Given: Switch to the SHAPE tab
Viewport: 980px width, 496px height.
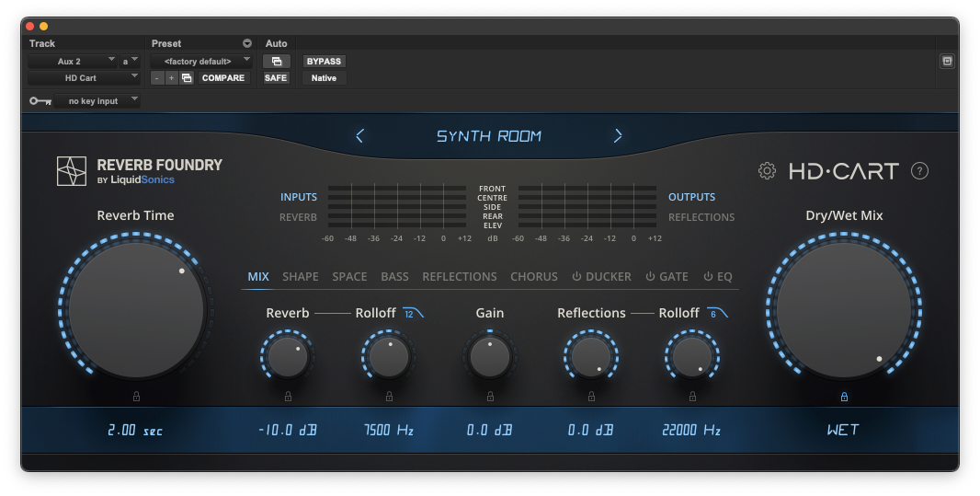Looking at the screenshot, I should pos(301,276).
